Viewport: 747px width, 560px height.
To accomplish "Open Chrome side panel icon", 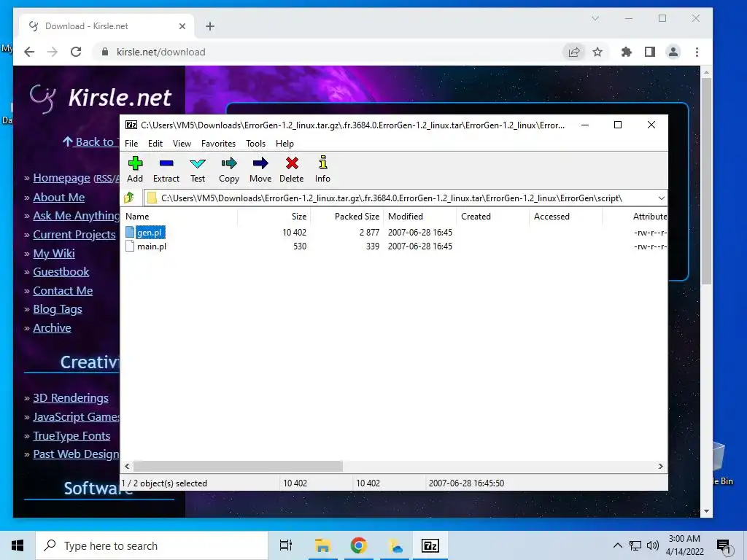I will tap(650, 52).
